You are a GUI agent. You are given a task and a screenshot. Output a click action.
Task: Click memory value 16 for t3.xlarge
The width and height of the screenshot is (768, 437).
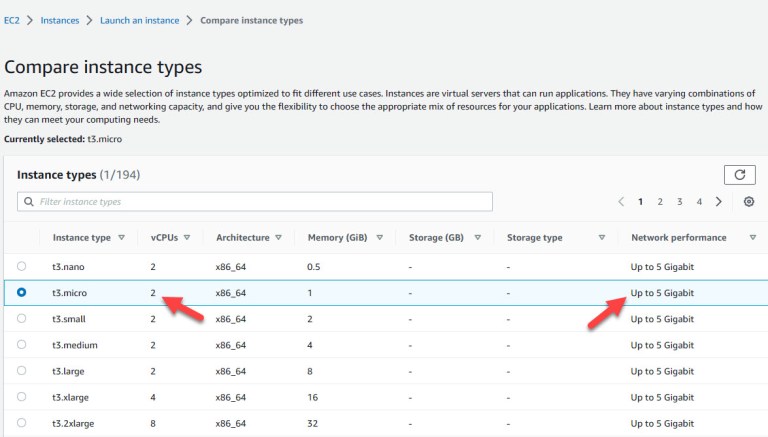point(312,397)
